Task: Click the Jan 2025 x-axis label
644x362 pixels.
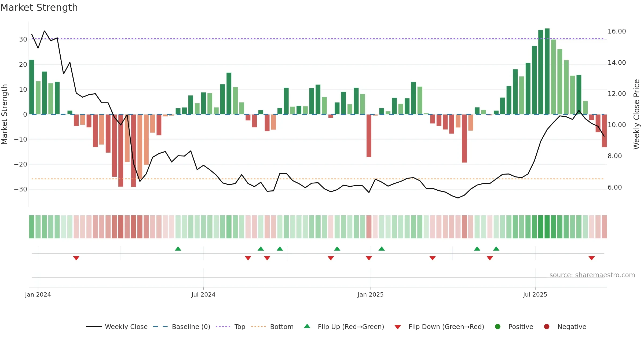Action: (x=371, y=295)
